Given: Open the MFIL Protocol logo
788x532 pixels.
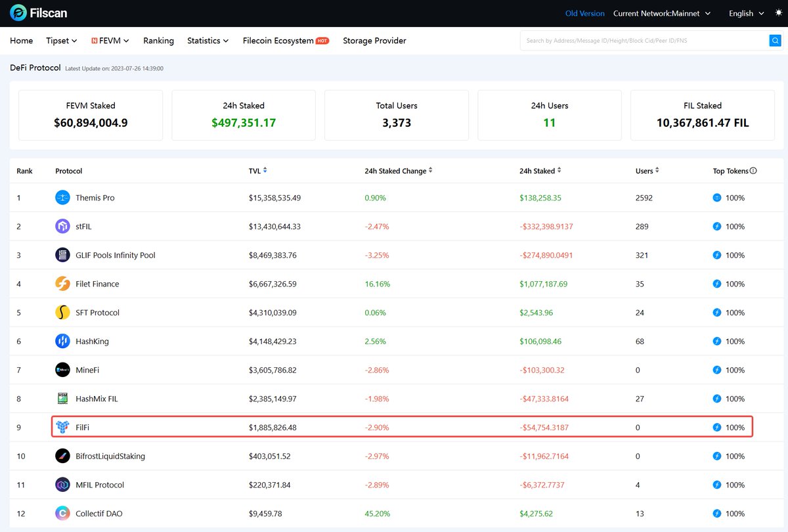Looking at the screenshot, I should coord(63,485).
